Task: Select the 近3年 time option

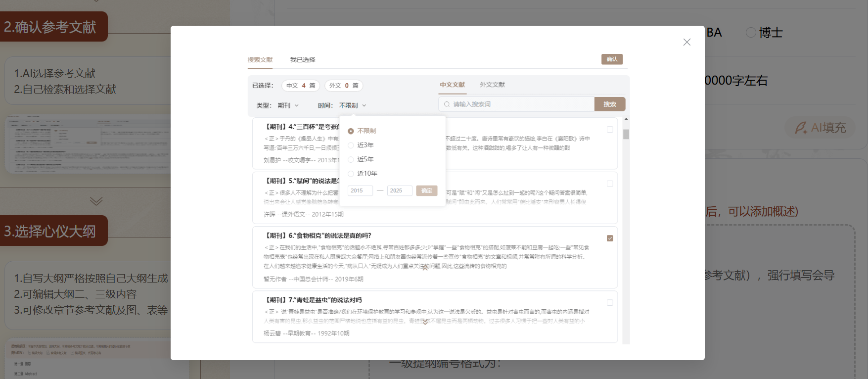Action: [x=361, y=145]
